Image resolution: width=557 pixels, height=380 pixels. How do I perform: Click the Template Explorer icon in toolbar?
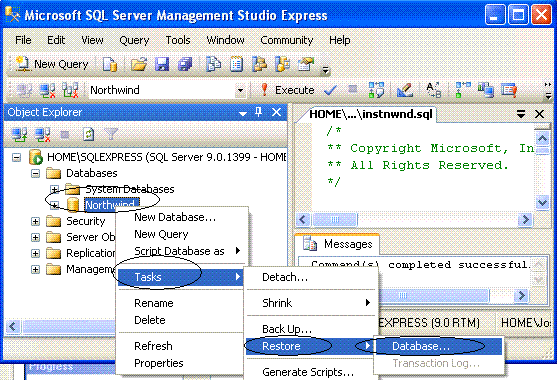tap(282, 64)
